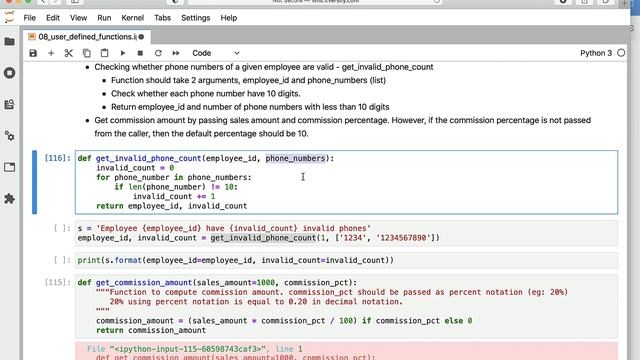Click 'return employee_id, invalid_count' line
The width and height of the screenshot is (640, 360).
click(171, 206)
